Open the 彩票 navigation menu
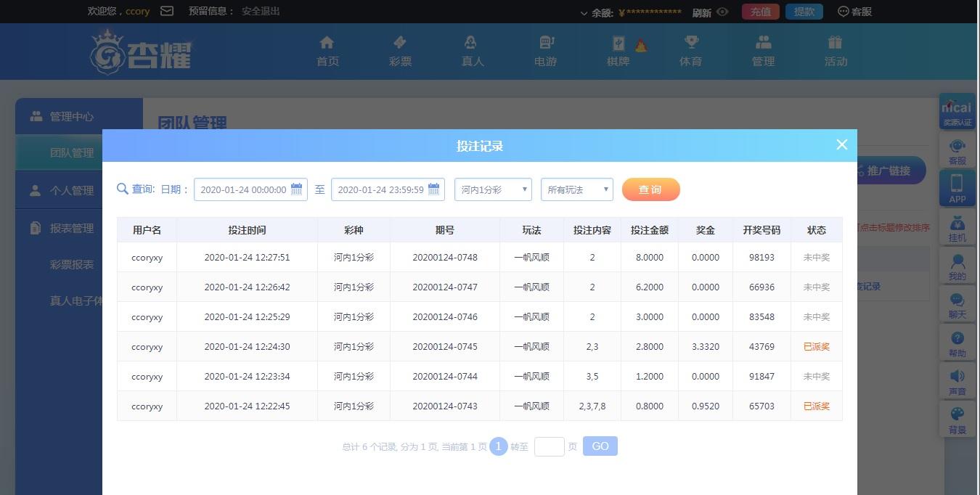 coord(400,51)
